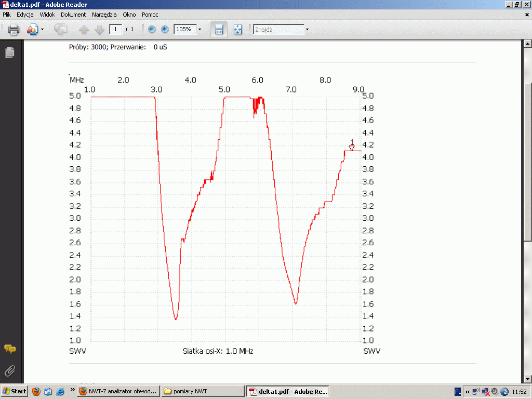Open the Attachments paperclip panel
532x399 pixels.
[x=9, y=370]
